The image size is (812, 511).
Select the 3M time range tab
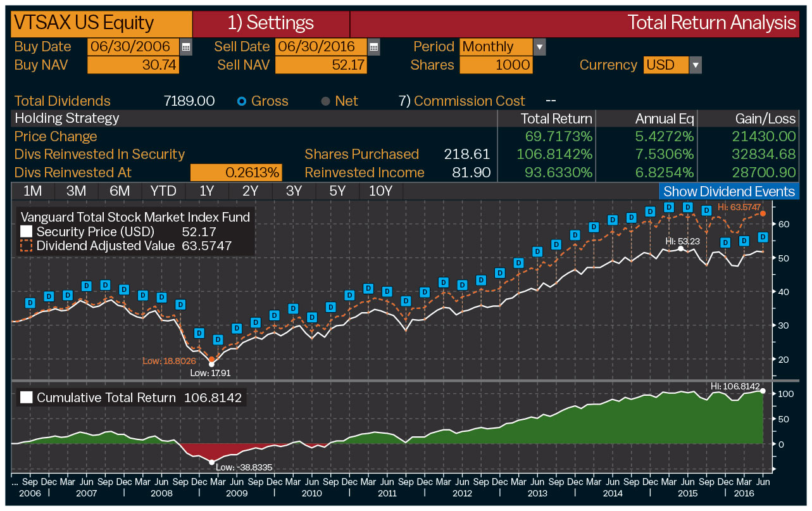click(76, 191)
